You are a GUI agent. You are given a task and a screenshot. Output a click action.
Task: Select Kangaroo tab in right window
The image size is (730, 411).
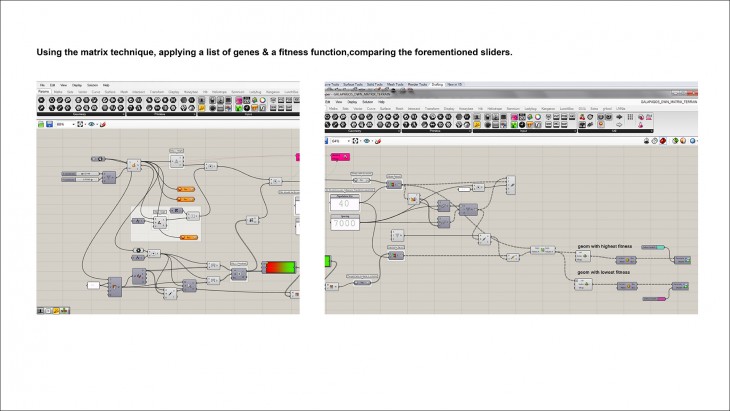[548, 108]
